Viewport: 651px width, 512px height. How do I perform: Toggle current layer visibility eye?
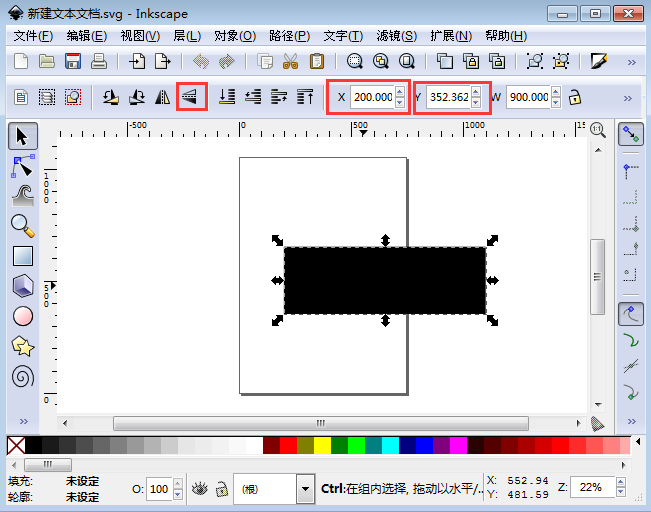pos(200,489)
